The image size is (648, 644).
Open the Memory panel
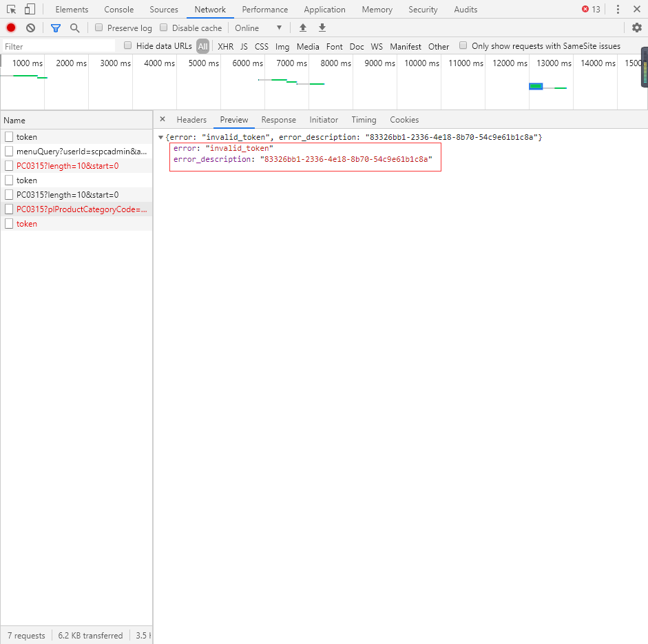click(x=377, y=10)
